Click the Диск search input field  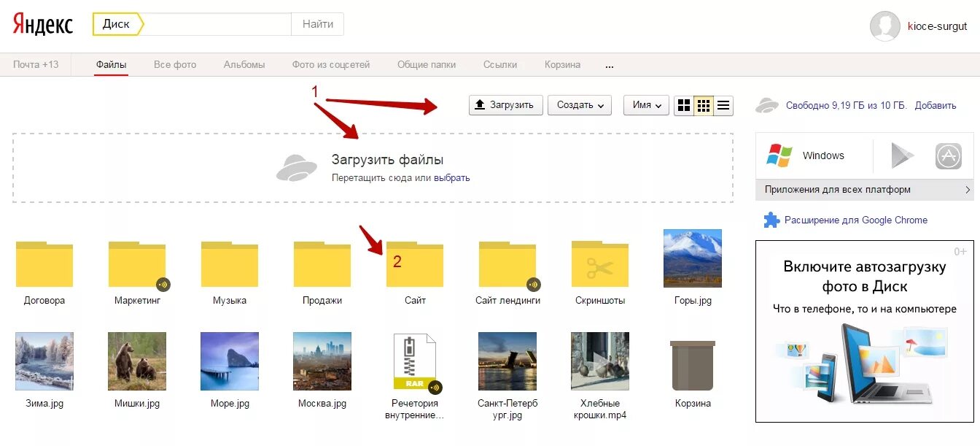pyautogui.click(x=217, y=24)
